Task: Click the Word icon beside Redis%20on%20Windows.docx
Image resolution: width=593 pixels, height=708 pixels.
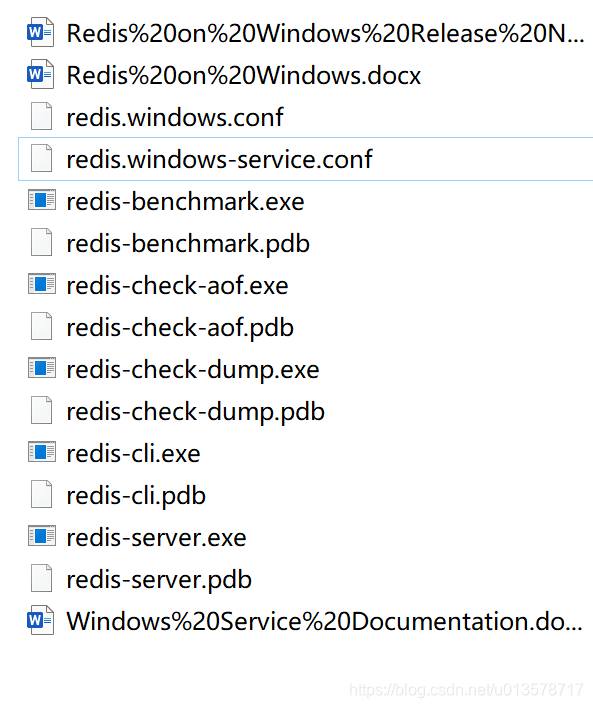Action: click(x=41, y=75)
